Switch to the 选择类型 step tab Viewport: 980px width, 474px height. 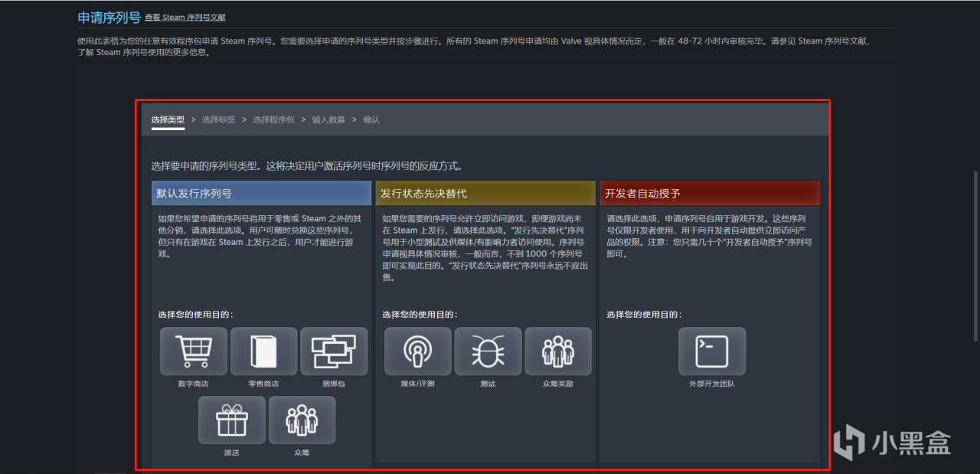pos(168,119)
